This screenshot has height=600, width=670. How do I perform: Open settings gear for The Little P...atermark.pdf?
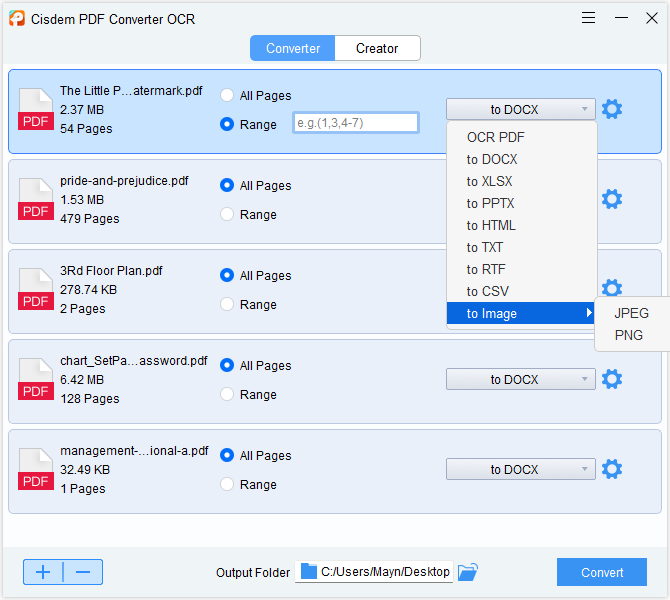tap(612, 109)
